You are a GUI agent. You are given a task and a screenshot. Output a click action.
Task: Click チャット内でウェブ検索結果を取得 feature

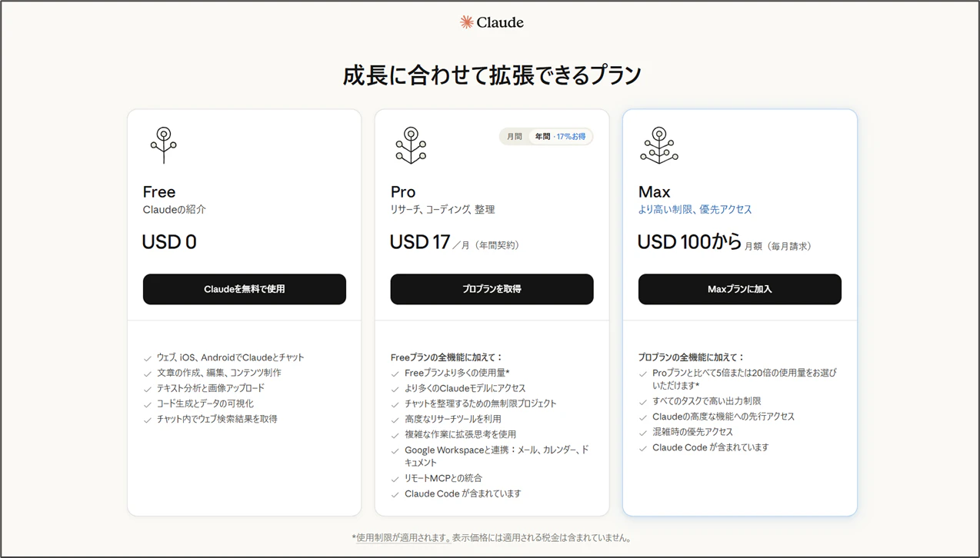click(217, 419)
